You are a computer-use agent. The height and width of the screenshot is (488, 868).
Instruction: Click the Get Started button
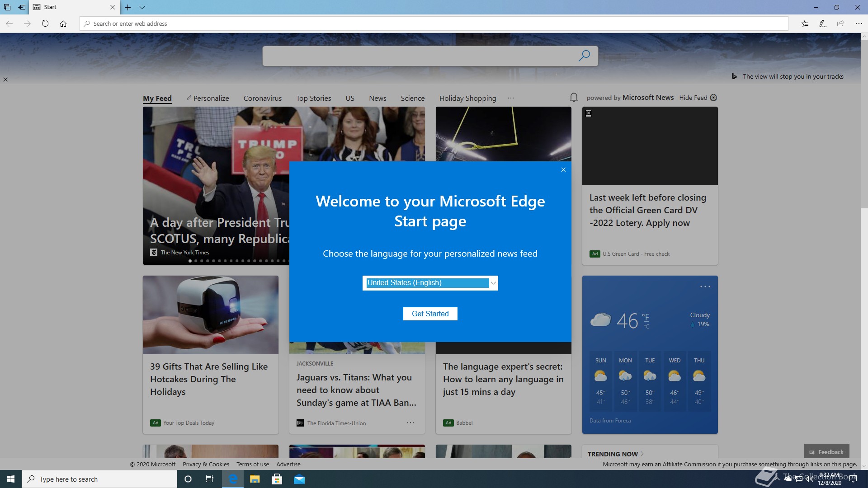coord(430,314)
